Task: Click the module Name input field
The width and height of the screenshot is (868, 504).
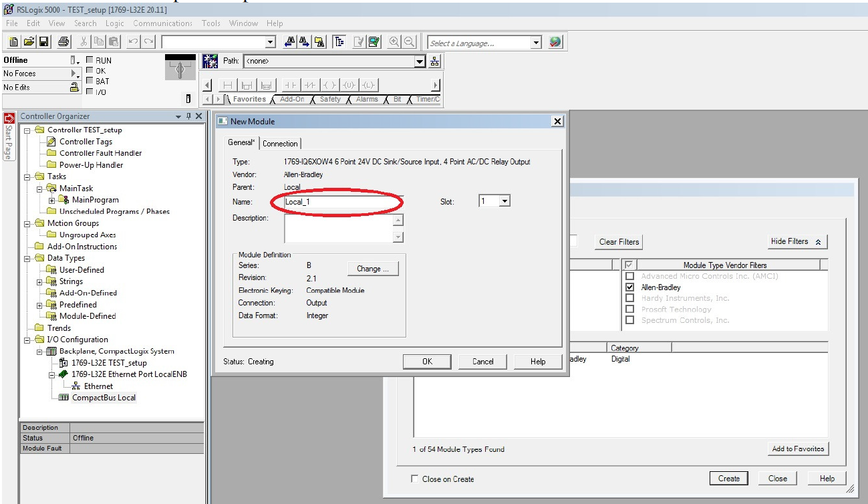Action: pyautogui.click(x=344, y=201)
